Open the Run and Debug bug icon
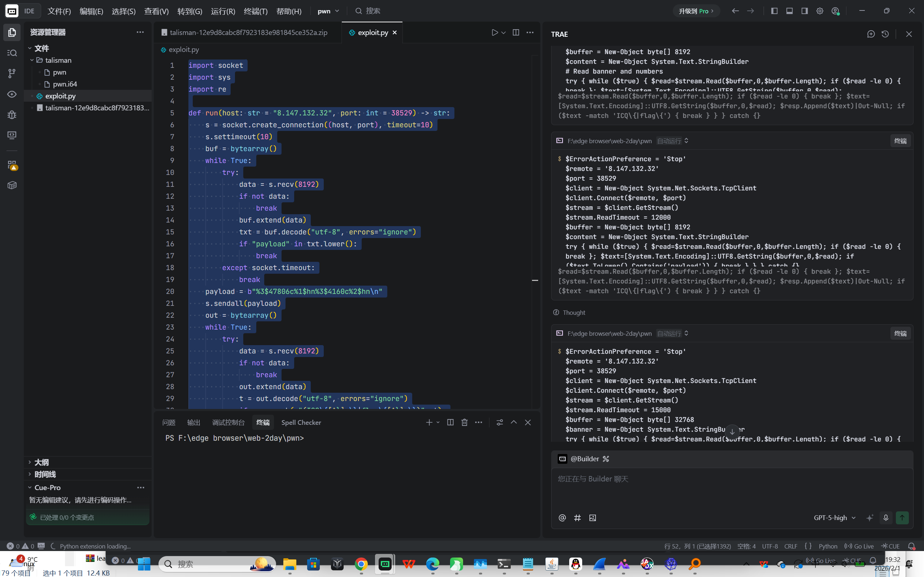Screen dimensions: 924x577 [12, 114]
